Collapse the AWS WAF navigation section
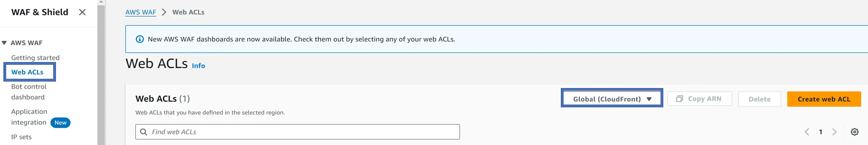The width and height of the screenshot is (868, 145). pos(4,43)
